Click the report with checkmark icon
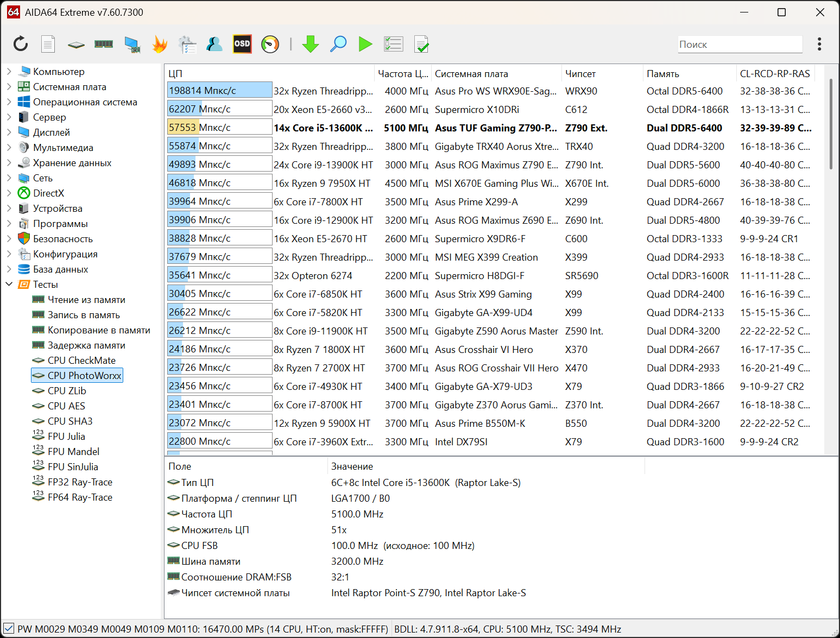This screenshot has width=840, height=638. click(x=421, y=44)
